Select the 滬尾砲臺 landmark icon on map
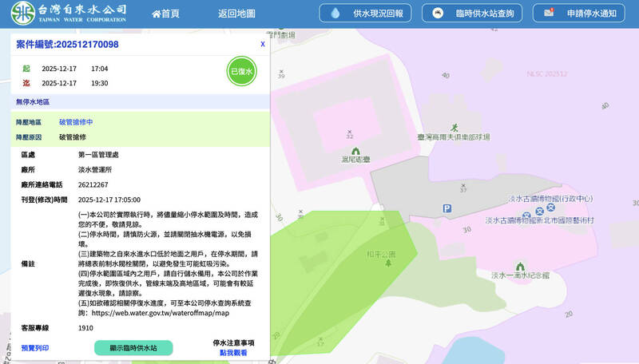The height and width of the screenshot is (364, 639). pyautogui.click(x=355, y=150)
